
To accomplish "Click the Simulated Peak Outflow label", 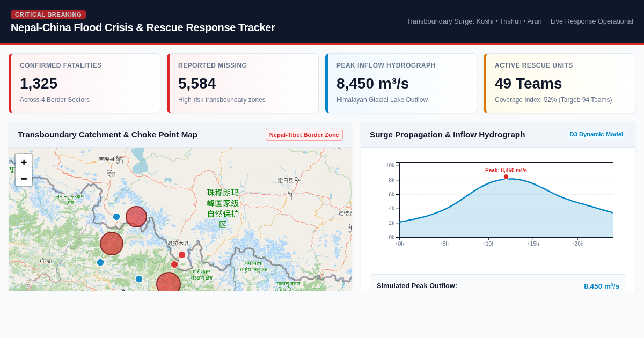I will [x=417, y=286].
